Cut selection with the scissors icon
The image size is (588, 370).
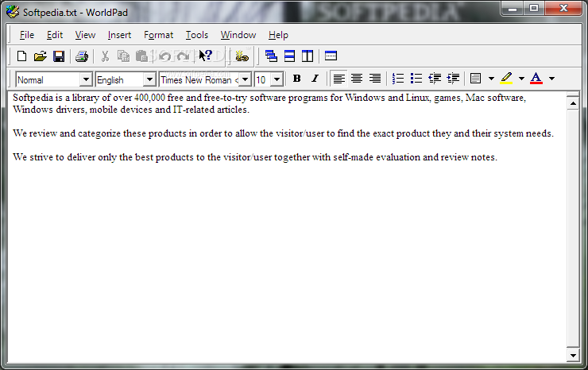tap(105, 56)
